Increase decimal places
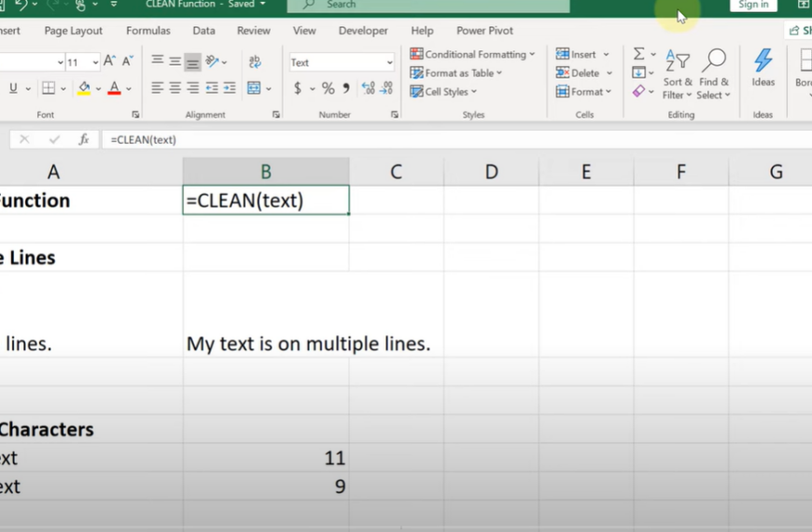Screen dimensions: 812x532 (x=368, y=89)
